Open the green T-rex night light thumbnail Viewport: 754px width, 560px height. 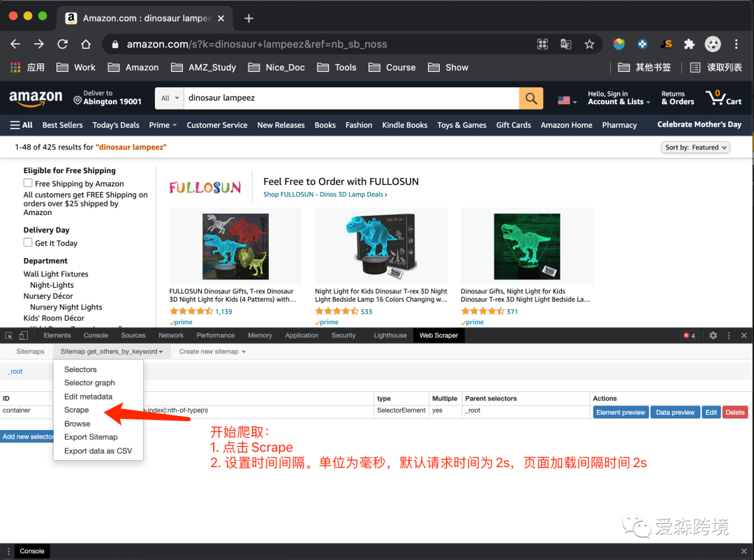point(526,246)
